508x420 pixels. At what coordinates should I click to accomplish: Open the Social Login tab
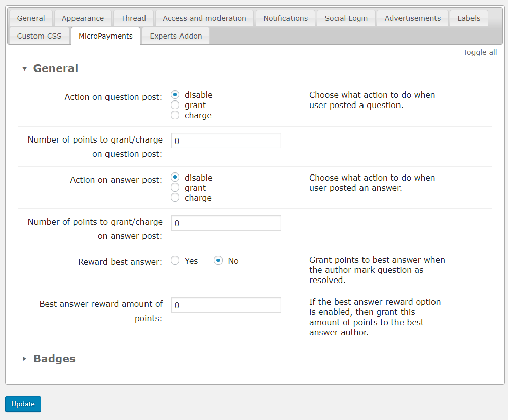[x=346, y=18]
